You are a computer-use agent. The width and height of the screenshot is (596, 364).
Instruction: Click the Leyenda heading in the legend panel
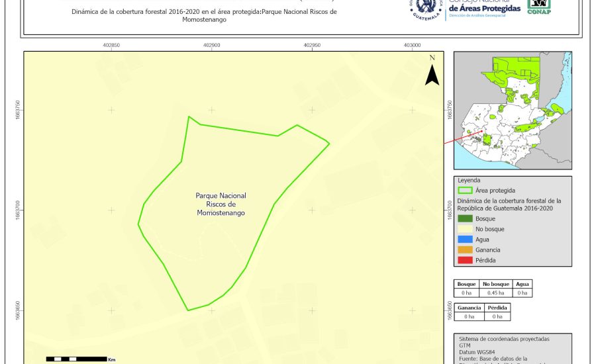click(x=468, y=180)
